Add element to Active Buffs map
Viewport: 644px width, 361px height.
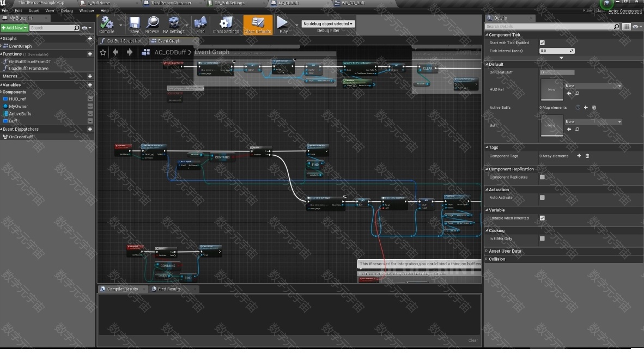pyautogui.click(x=586, y=107)
